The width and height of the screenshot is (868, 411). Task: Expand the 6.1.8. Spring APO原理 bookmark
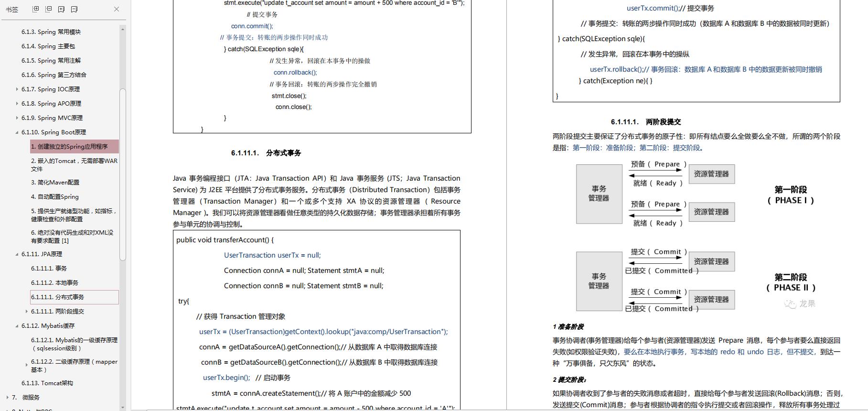tap(17, 103)
